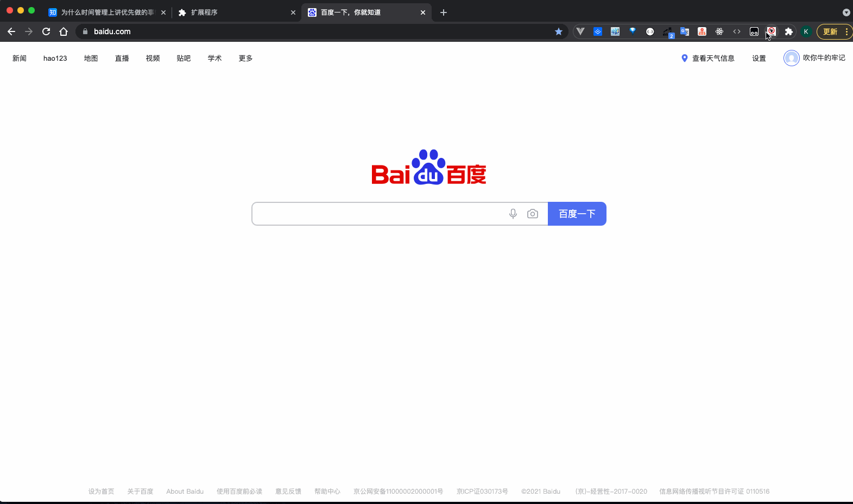The height and width of the screenshot is (504, 853).
Task: Open the 直播 link
Action: coord(122,58)
